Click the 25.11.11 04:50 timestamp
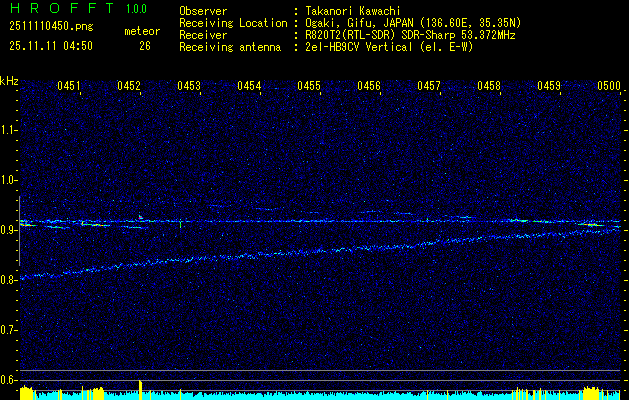629x400 pixels. click(x=50, y=46)
